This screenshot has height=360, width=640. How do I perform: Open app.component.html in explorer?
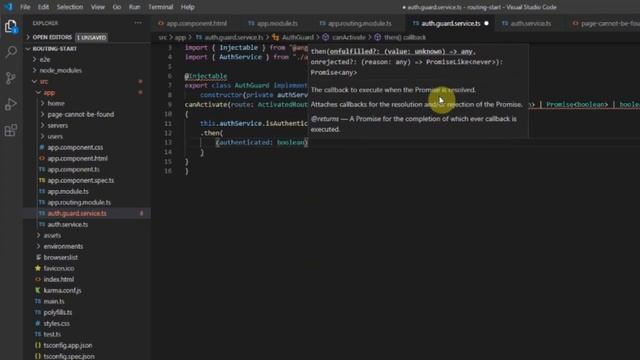tap(78, 158)
